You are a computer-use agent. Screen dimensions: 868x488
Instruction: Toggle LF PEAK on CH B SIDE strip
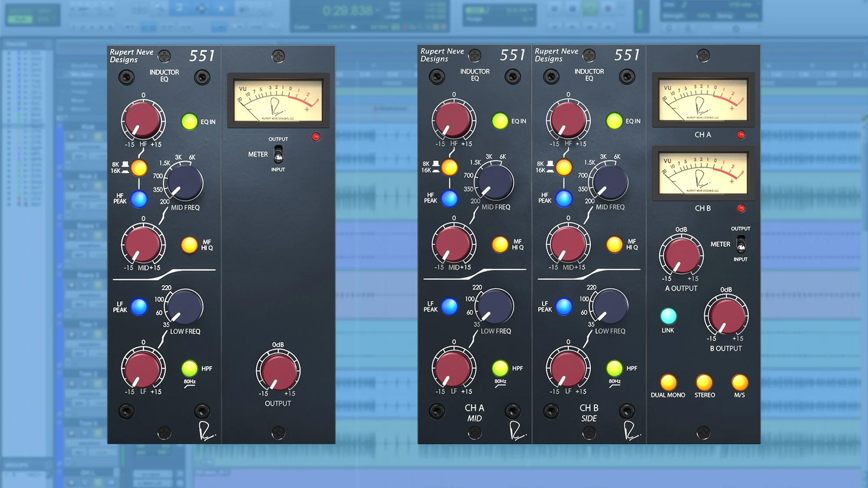click(x=564, y=306)
